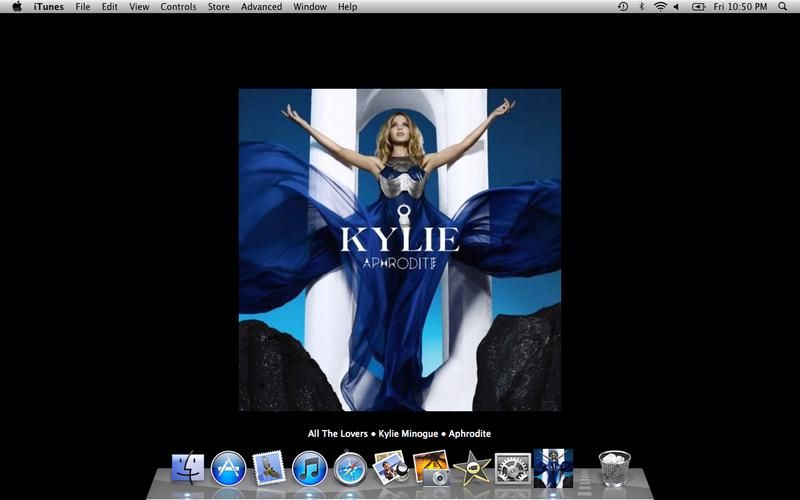Launch iMovie star icon in Dock
Image resolution: width=800 pixels, height=500 pixels.
[x=472, y=468]
